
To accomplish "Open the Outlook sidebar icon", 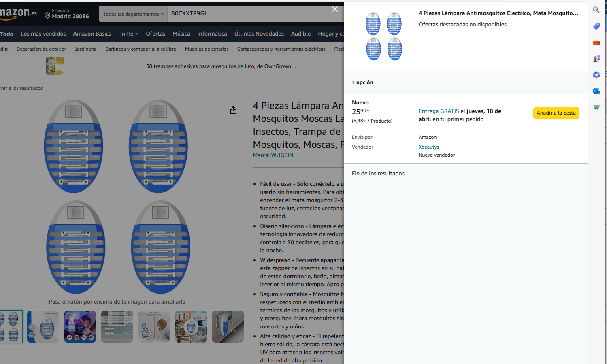I will tap(596, 91).
